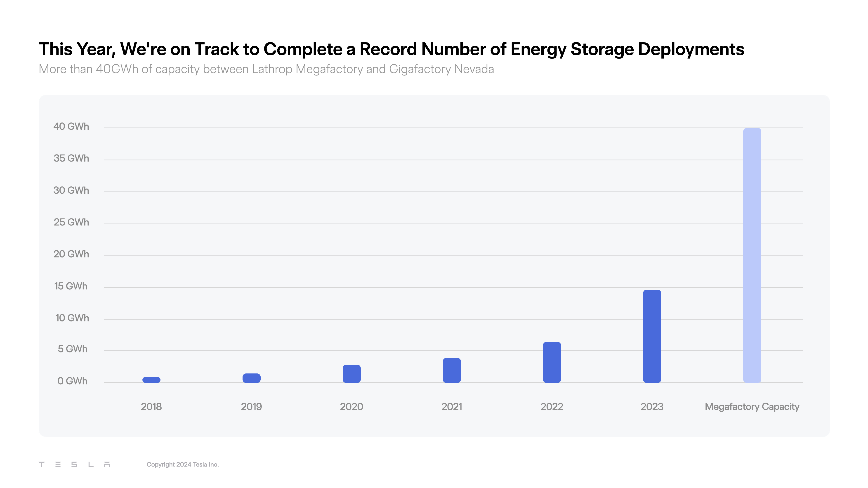Click the '2018' x-axis label

(151, 406)
